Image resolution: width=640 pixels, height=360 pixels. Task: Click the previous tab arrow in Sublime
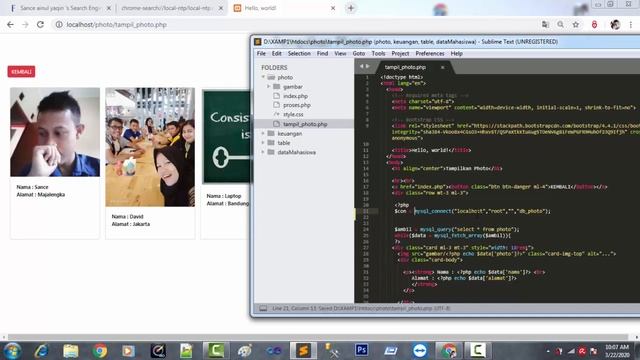tap(361, 66)
